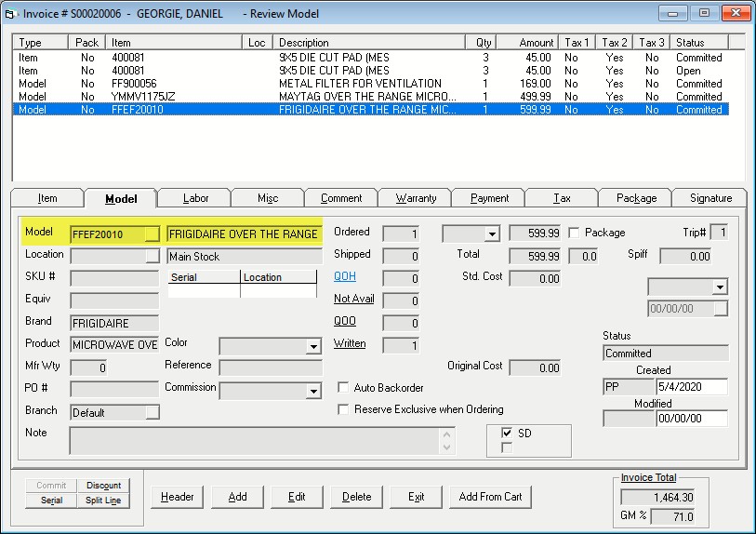Click the invoice window title bar icon
Image resolution: width=756 pixels, height=534 pixels.
coord(10,14)
